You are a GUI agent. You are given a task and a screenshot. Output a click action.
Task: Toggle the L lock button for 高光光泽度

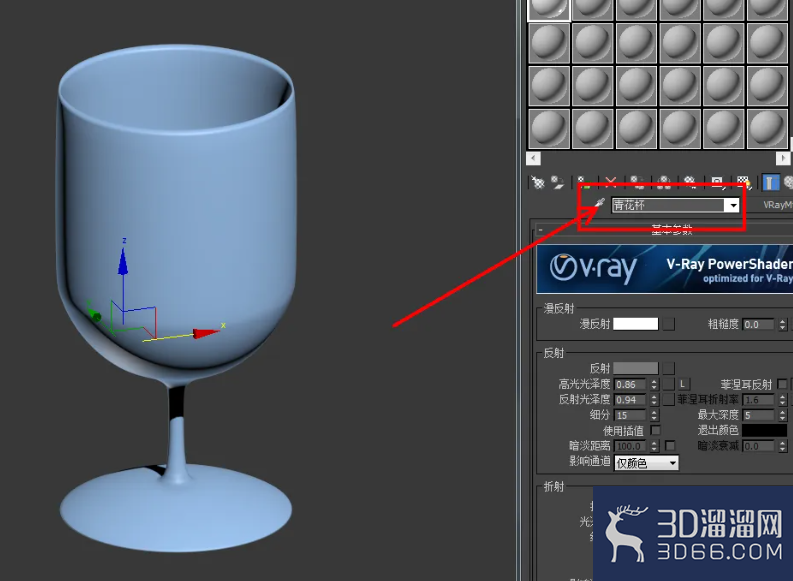[x=683, y=384]
